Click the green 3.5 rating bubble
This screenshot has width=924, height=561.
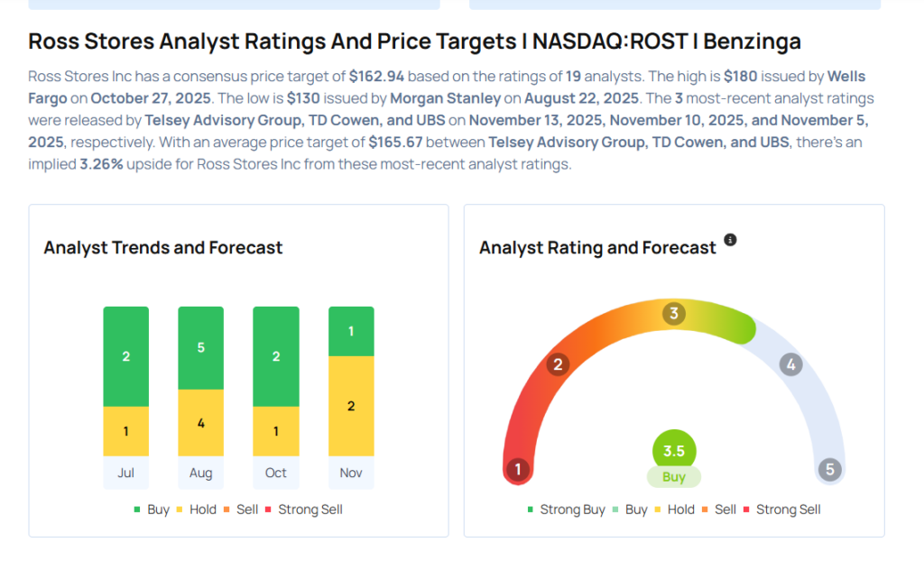(674, 451)
